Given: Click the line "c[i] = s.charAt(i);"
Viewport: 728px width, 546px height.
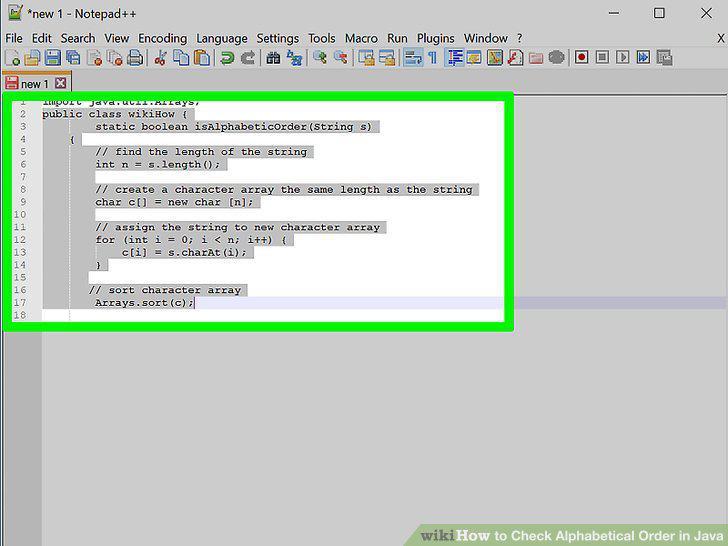Looking at the screenshot, I should [x=184, y=252].
